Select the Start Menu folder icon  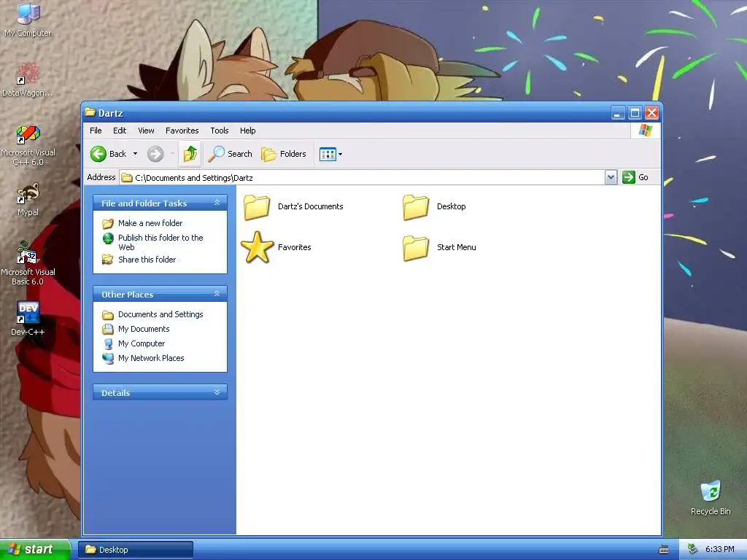tap(416, 248)
